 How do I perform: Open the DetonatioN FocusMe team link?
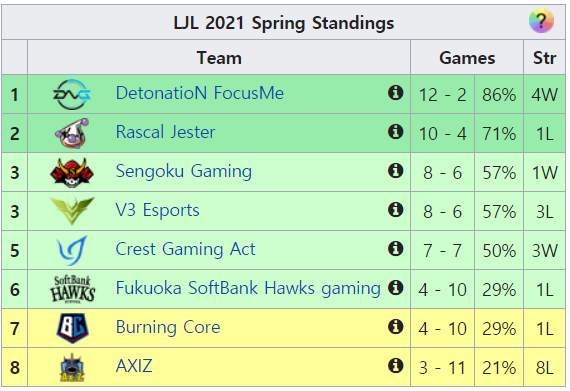(200, 93)
